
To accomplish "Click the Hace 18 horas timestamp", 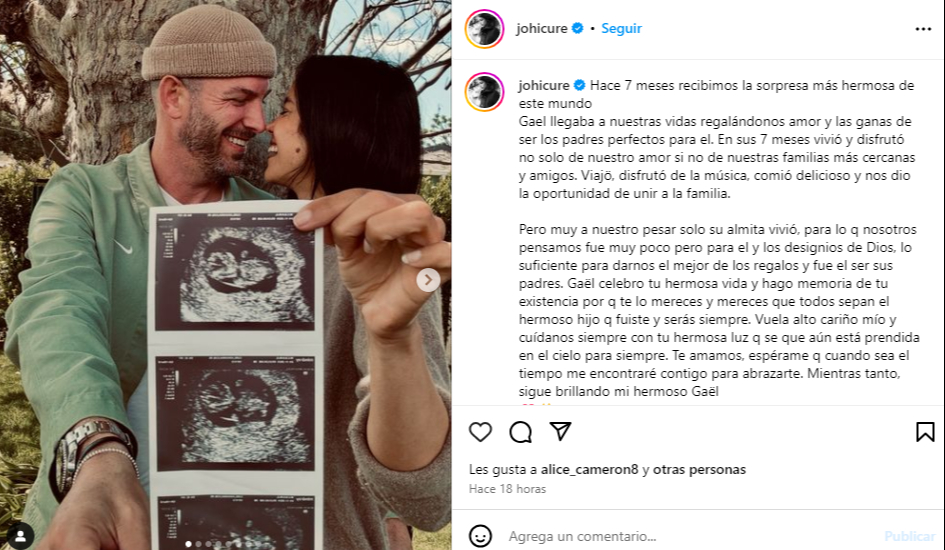I will [507, 489].
